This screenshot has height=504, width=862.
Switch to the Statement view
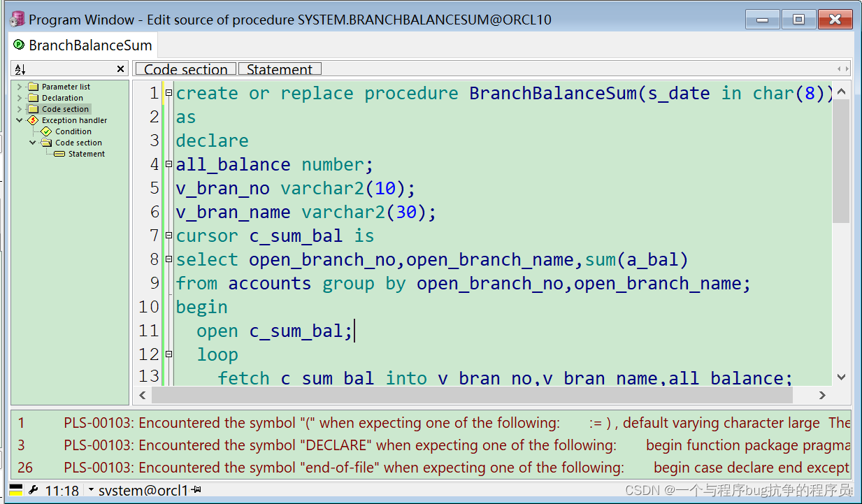(280, 69)
